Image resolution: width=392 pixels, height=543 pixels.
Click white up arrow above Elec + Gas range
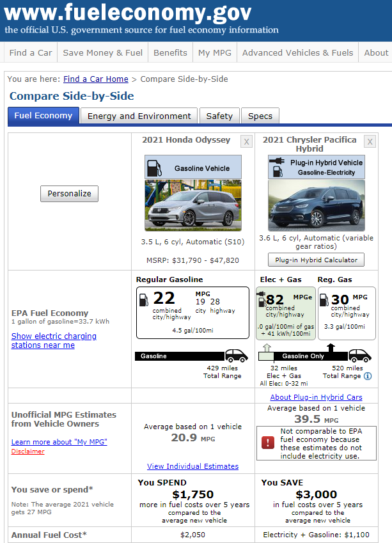pos(266,347)
